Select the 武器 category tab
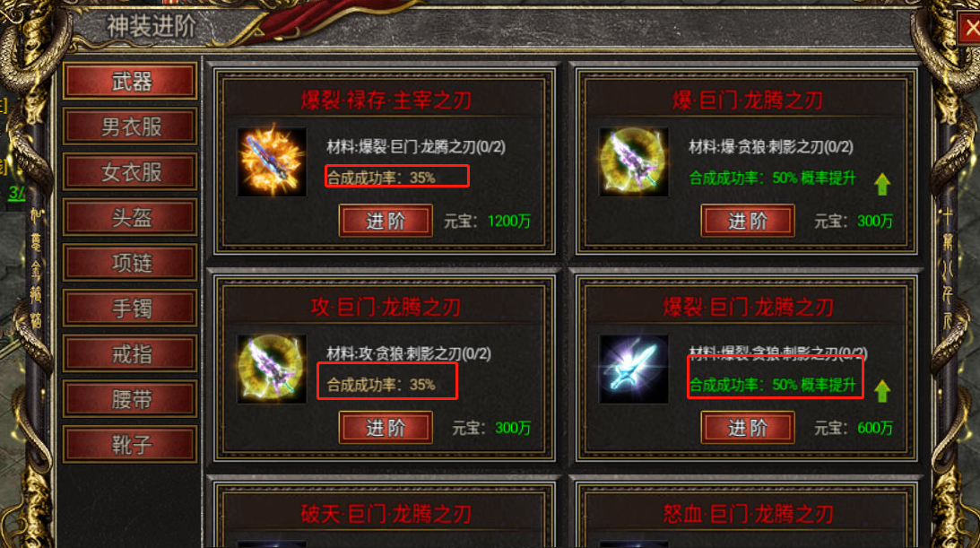 click(131, 82)
